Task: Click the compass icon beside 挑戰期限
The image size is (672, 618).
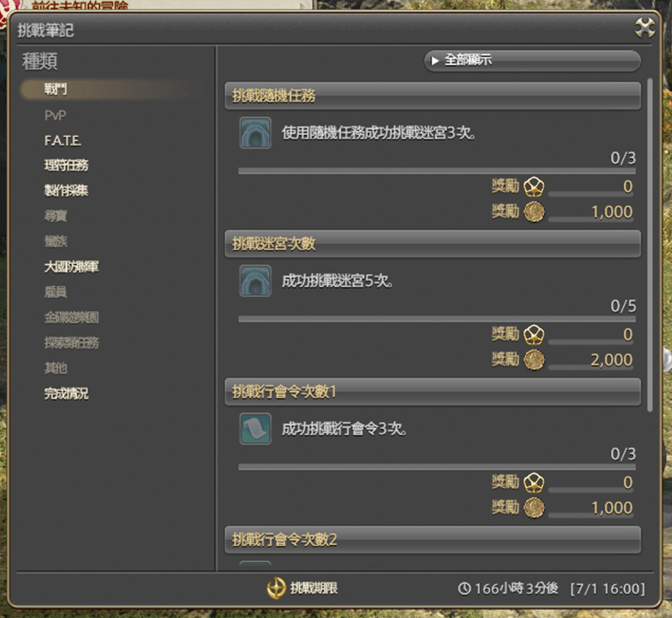Action: 276,588
